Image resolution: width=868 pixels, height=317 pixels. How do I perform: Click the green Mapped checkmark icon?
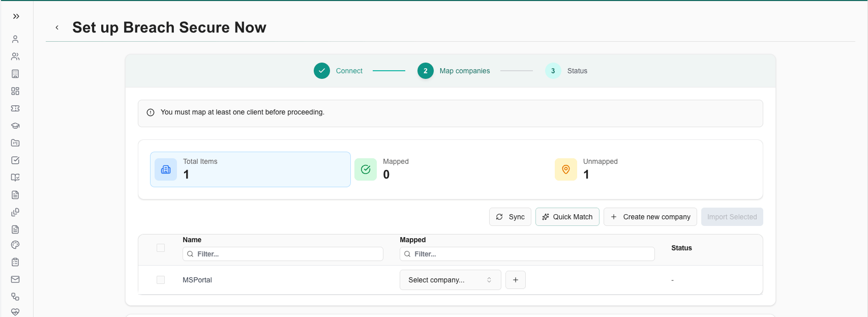pos(366,169)
